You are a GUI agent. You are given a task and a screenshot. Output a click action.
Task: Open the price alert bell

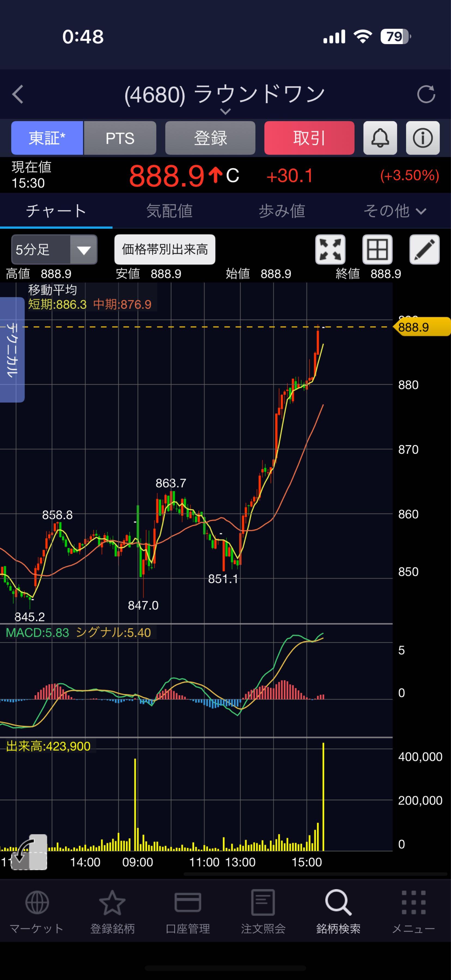(x=380, y=138)
